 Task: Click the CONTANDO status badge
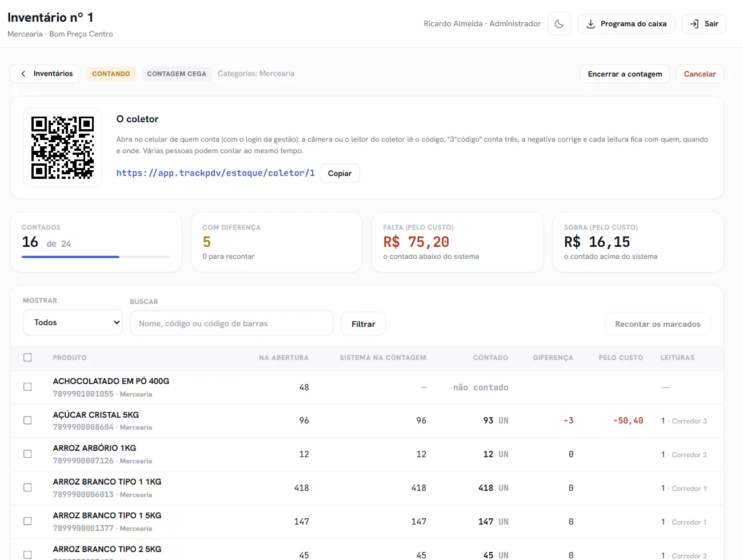[111, 74]
